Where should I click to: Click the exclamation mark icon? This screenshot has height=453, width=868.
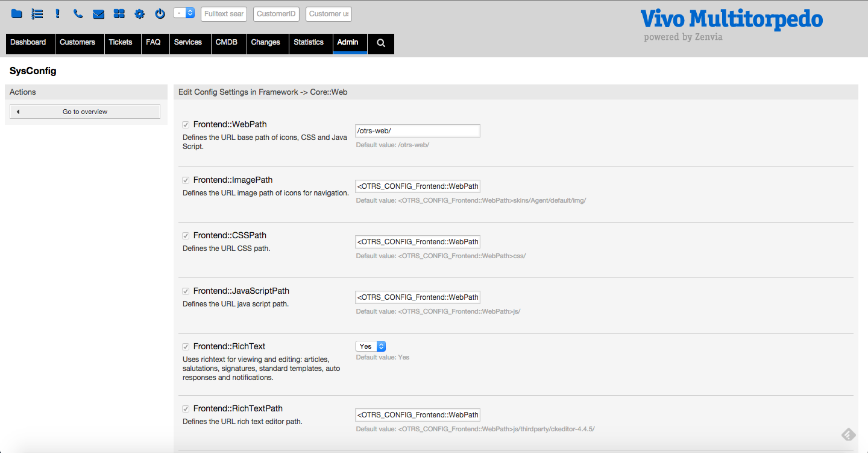58,14
